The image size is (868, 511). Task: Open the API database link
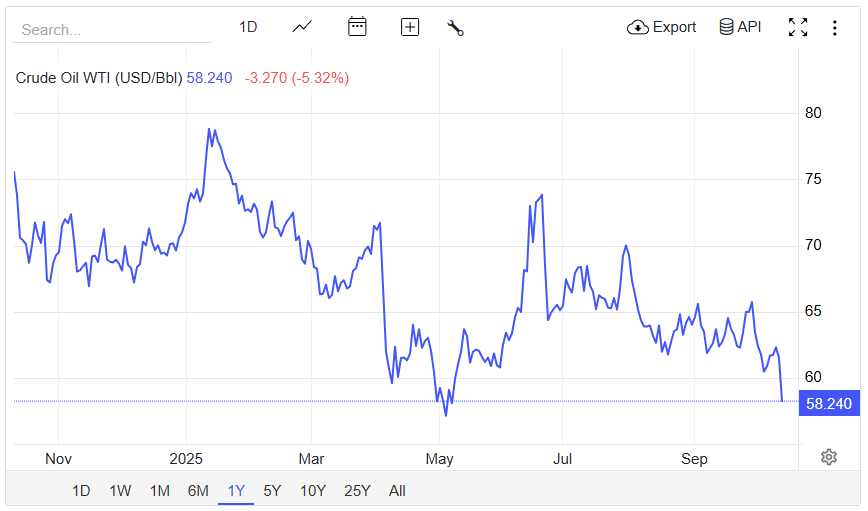coord(740,27)
